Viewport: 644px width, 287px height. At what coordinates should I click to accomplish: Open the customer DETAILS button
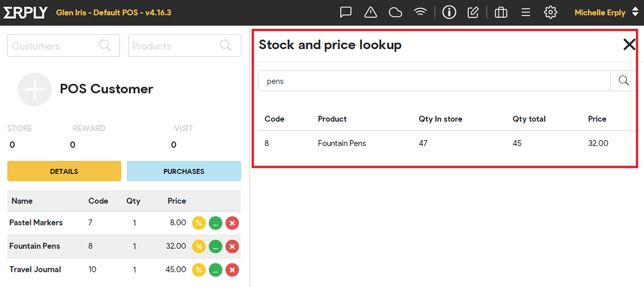[64, 171]
